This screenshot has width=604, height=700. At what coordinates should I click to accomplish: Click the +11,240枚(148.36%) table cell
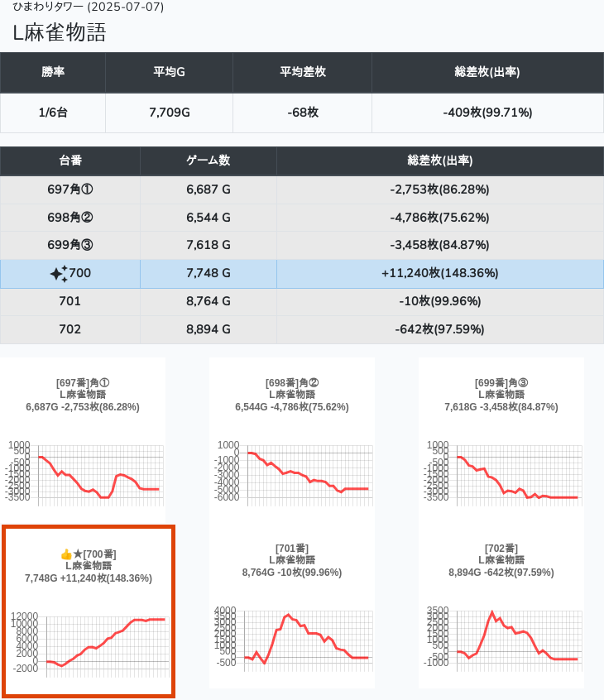pos(439,273)
